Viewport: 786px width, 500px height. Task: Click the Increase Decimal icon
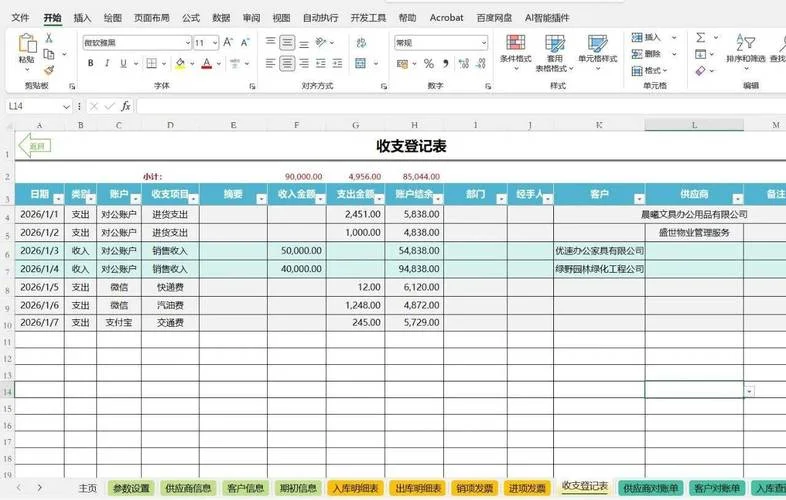point(464,64)
